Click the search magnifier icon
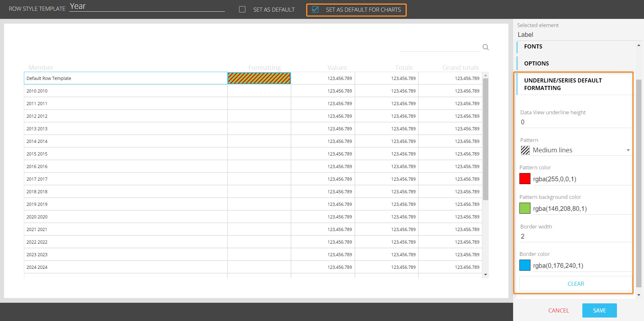Screen dimensions: 644x321 point(485,47)
